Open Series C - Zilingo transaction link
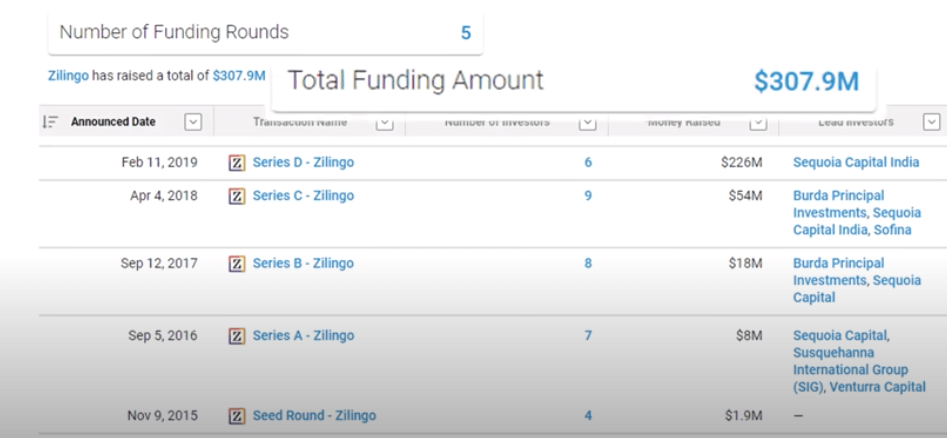Image resolution: width=947 pixels, height=438 pixels. pos(303,196)
